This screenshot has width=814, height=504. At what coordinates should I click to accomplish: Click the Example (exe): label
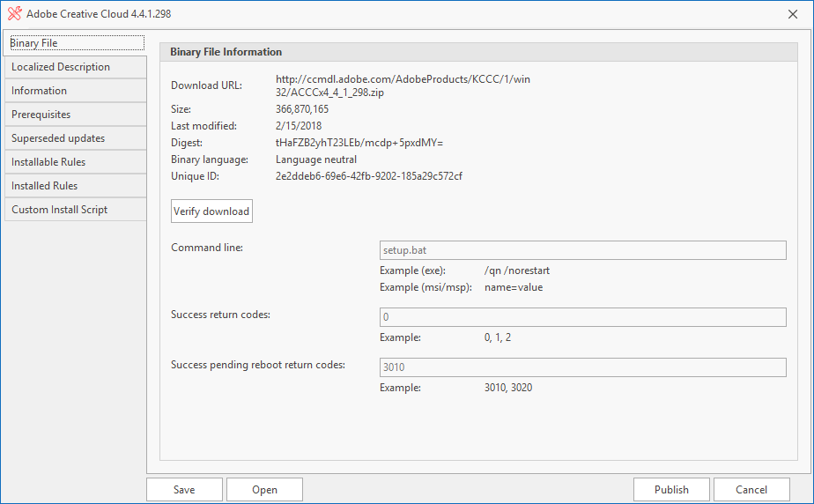coord(412,271)
